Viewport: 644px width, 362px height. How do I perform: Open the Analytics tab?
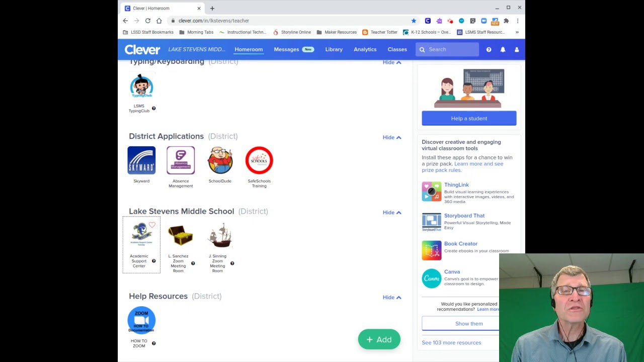365,49
